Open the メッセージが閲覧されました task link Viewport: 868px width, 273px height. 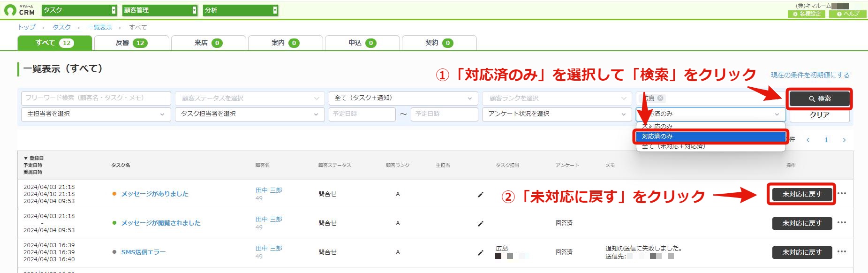160,223
